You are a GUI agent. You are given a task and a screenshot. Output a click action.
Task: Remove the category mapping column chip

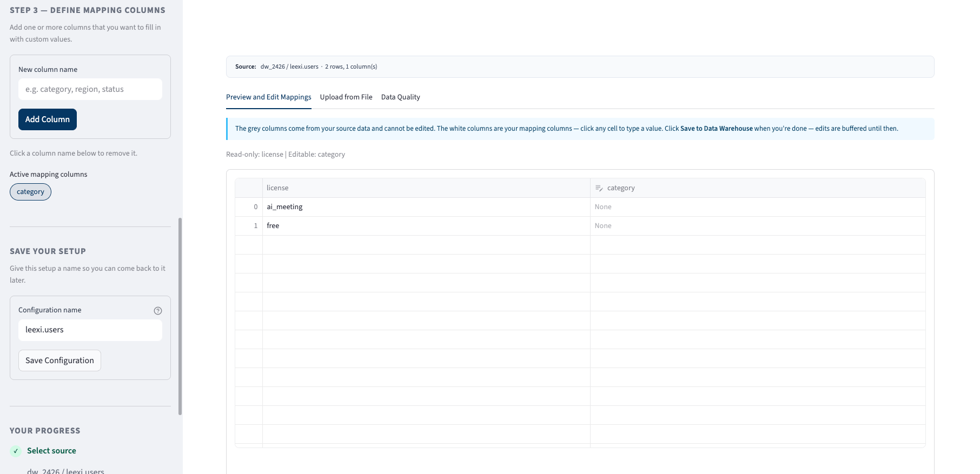30,192
